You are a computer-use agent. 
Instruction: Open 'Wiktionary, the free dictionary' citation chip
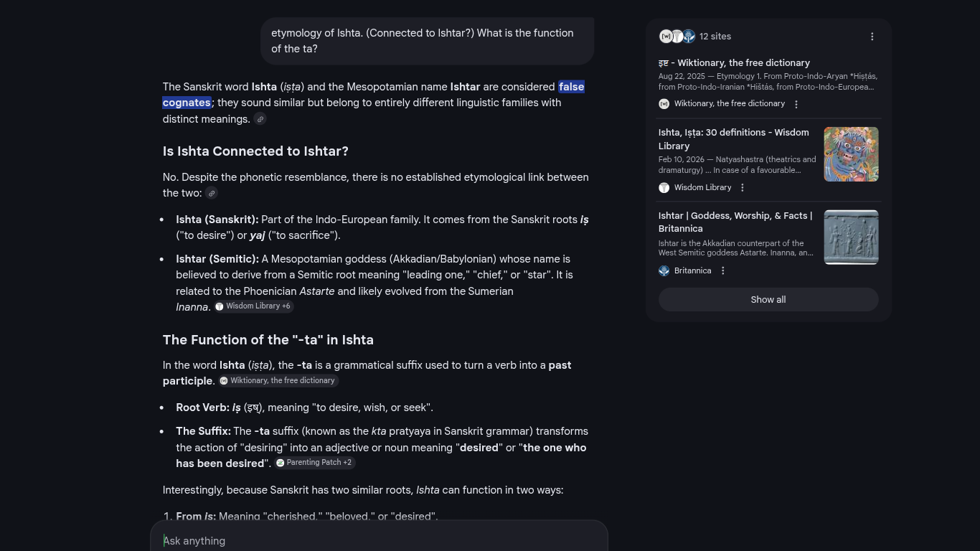(x=278, y=381)
